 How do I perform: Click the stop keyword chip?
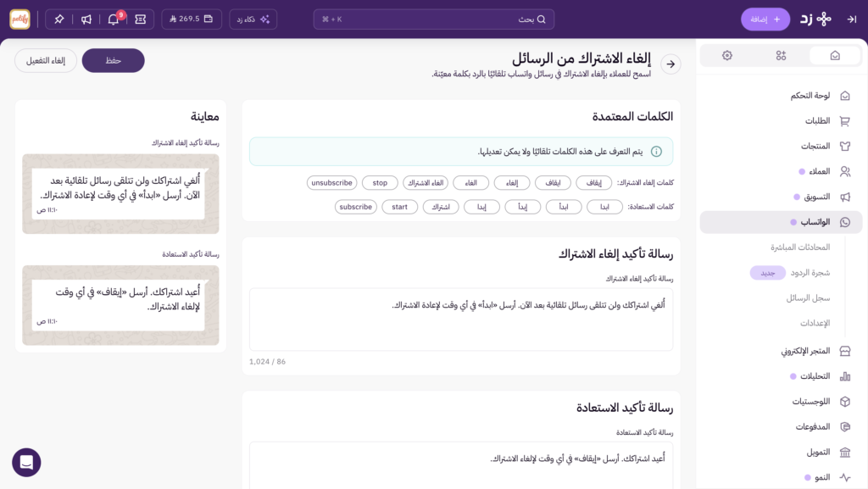coord(380,182)
